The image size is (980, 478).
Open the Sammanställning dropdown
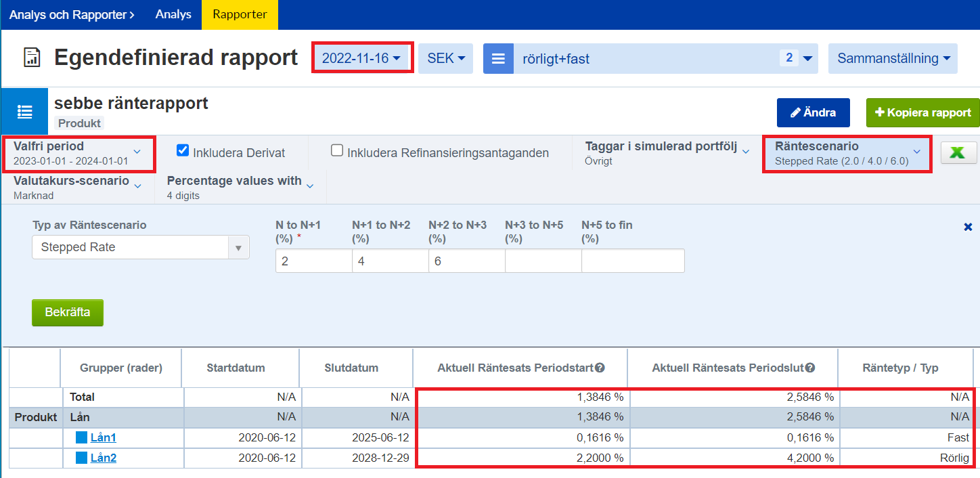893,59
